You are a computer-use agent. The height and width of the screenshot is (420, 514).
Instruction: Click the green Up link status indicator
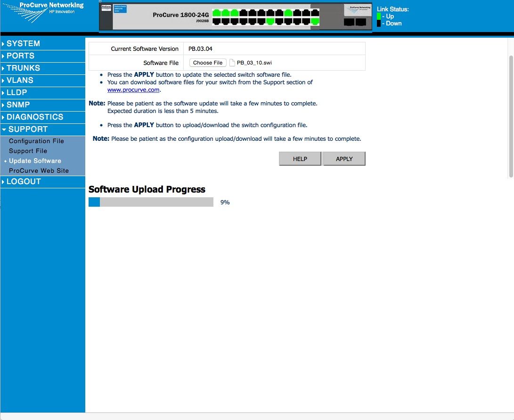click(x=379, y=16)
